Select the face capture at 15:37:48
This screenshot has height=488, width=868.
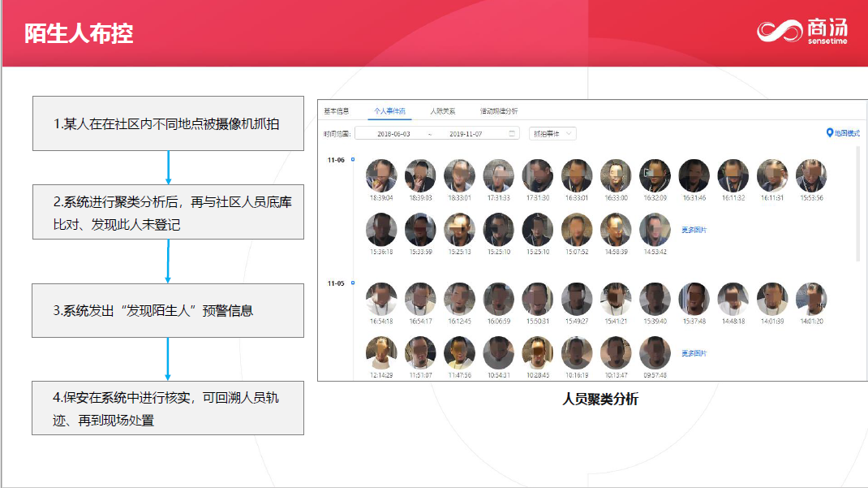[x=694, y=299]
